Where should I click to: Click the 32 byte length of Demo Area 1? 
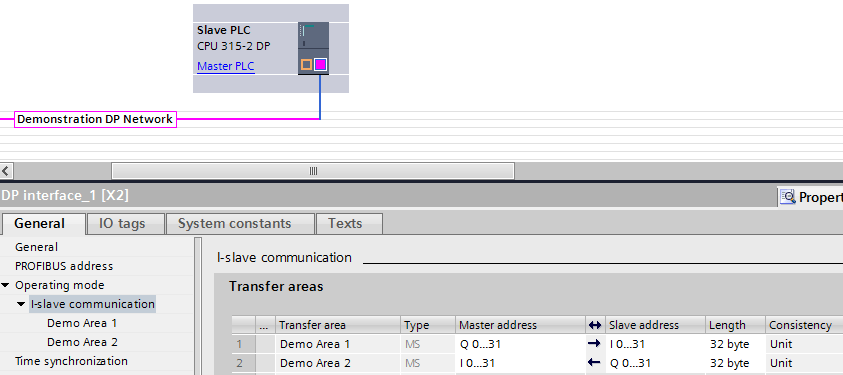735,344
